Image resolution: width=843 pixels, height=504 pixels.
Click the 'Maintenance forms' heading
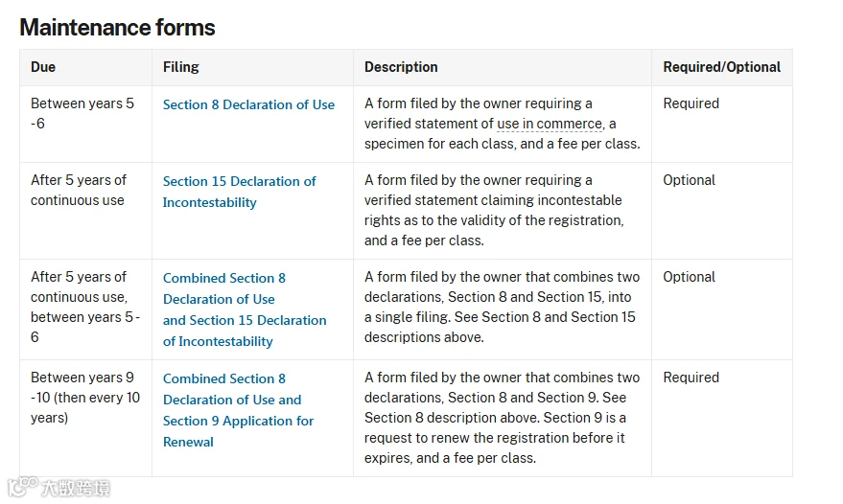point(117,28)
